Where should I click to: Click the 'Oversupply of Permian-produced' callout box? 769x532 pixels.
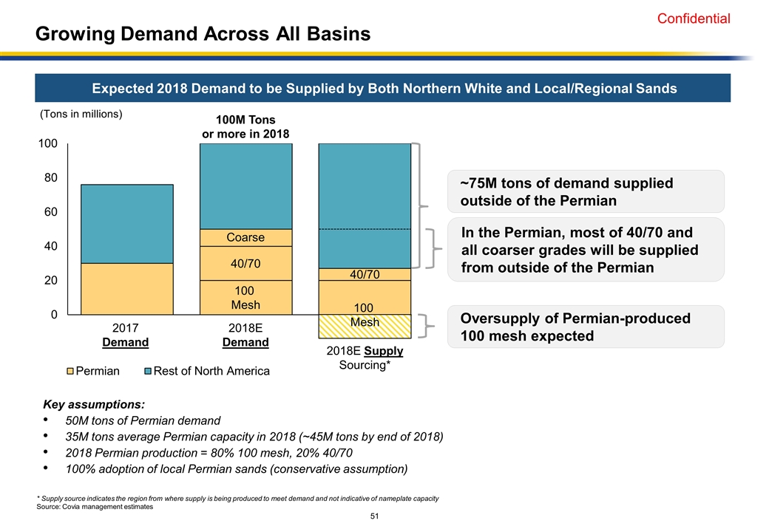[x=586, y=327]
